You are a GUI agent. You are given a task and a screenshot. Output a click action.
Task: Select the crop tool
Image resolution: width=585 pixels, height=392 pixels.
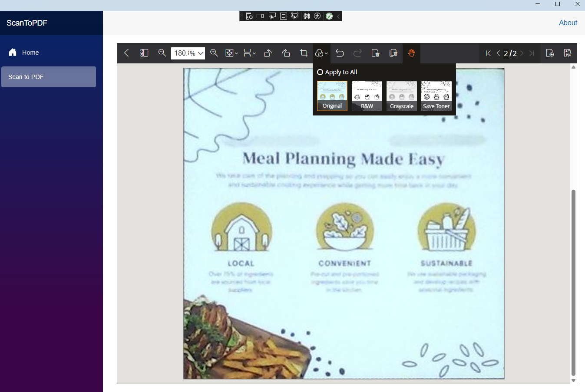point(304,53)
